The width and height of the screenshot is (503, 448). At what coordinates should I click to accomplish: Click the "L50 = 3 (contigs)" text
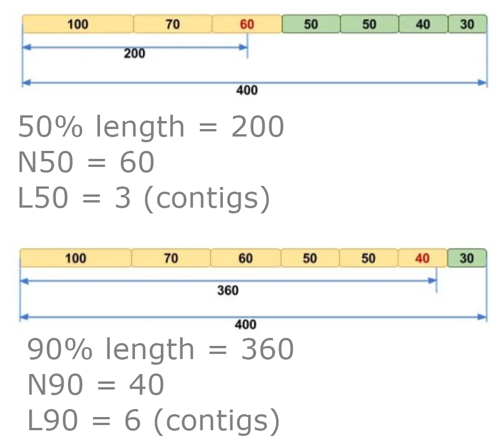(x=144, y=198)
